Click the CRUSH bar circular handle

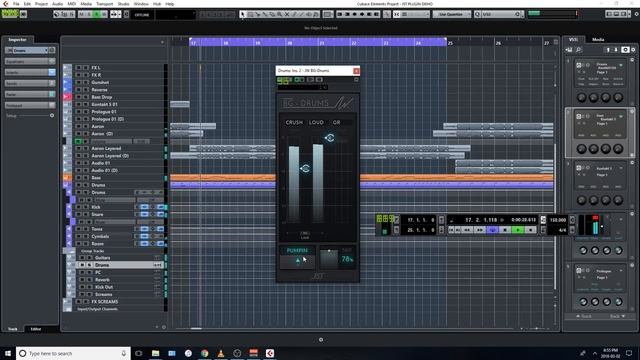[305, 168]
